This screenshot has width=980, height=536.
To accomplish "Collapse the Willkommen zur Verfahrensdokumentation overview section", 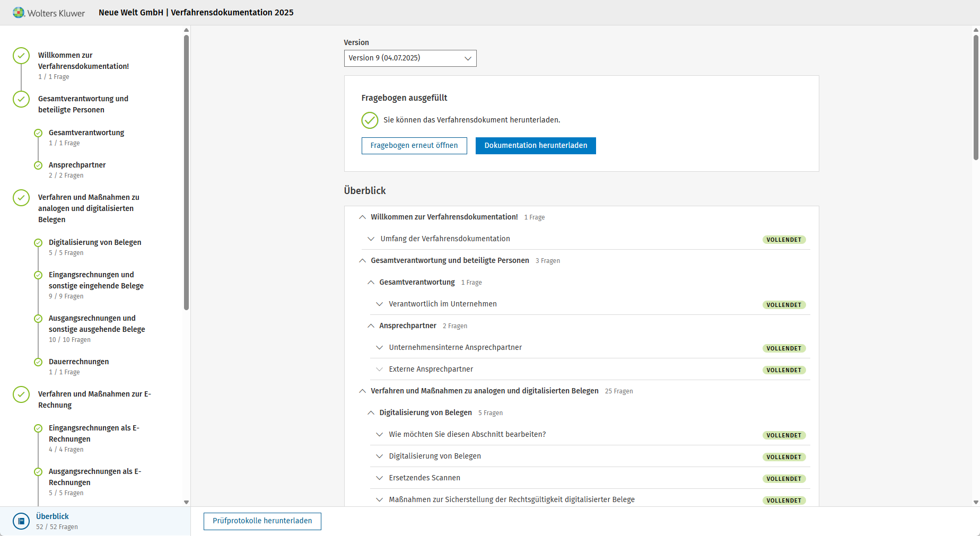I will tap(362, 217).
